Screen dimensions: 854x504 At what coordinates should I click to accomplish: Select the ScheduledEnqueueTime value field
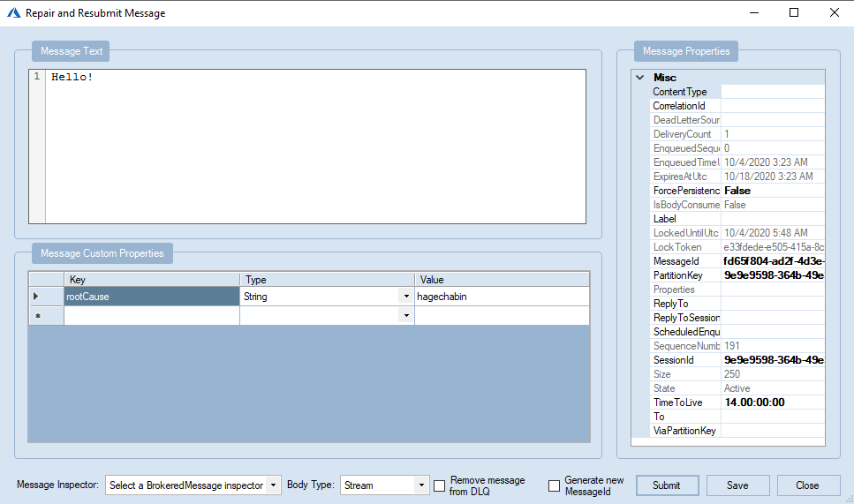coord(773,332)
